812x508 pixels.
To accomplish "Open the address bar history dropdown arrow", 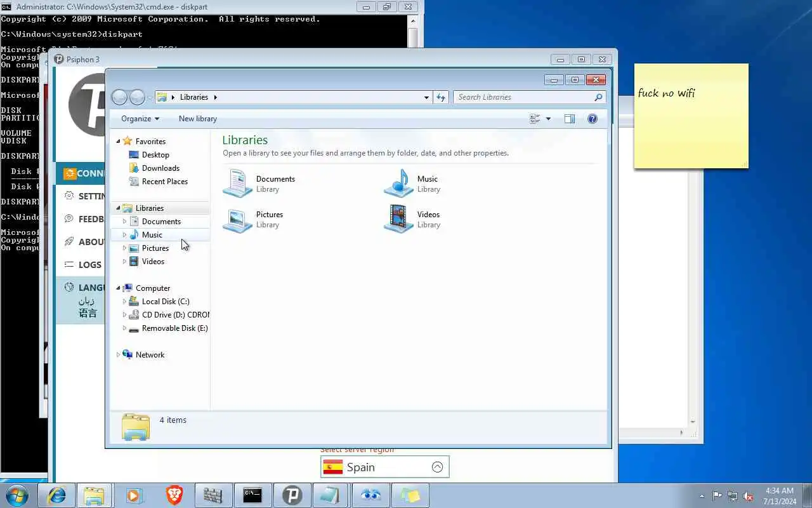I will pyautogui.click(x=426, y=97).
